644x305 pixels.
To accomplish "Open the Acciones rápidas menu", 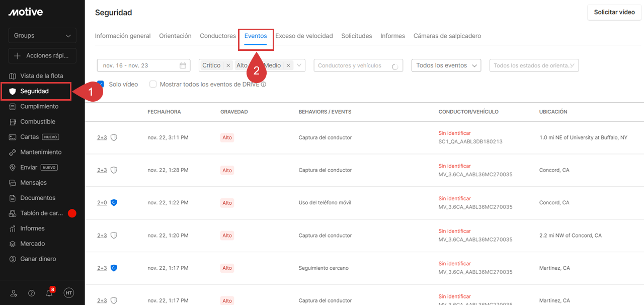I will click(42, 56).
